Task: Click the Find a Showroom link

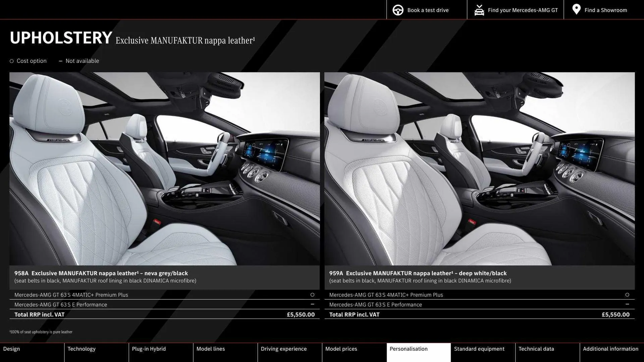Action: pos(606,10)
